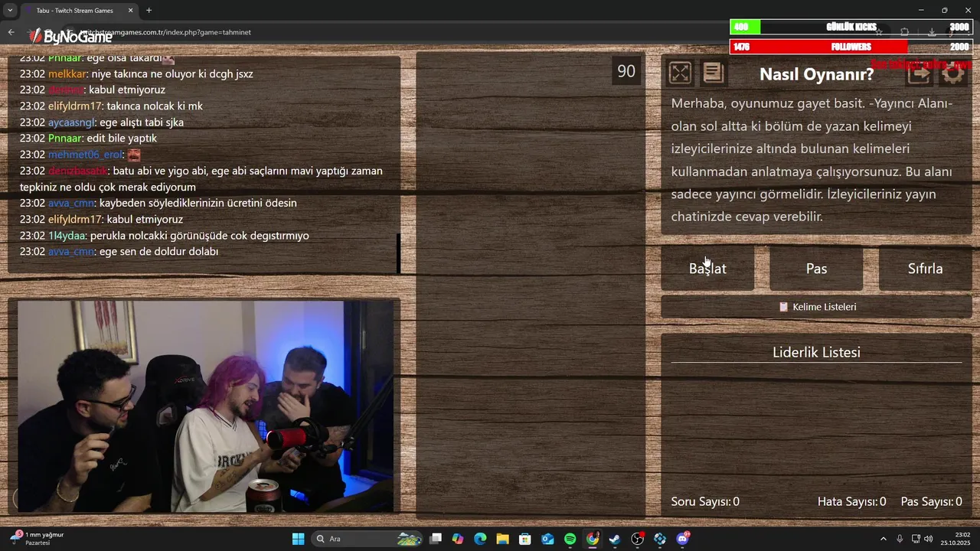Open volume speaker tray icon
Viewport: 980px width, 551px height.
[929, 539]
